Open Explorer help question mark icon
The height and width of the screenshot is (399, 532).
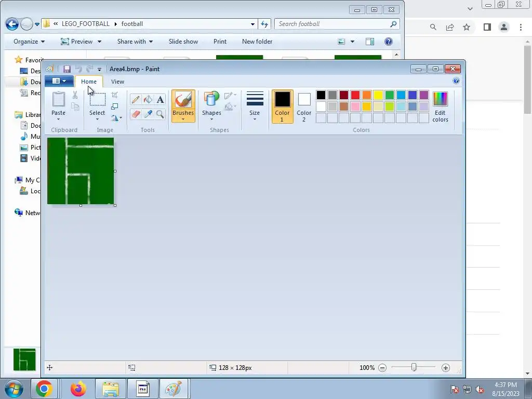(x=389, y=42)
